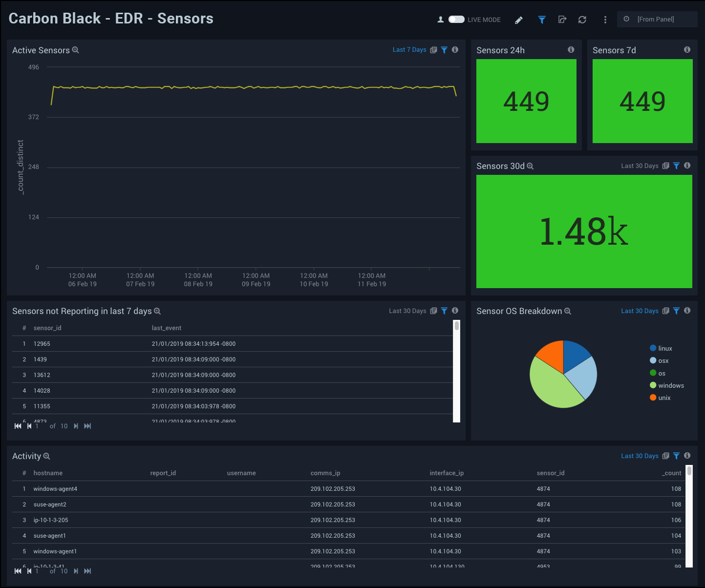Copy the Sensors 30d panel using the copy icon
The image size is (705, 588).
coord(665,166)
